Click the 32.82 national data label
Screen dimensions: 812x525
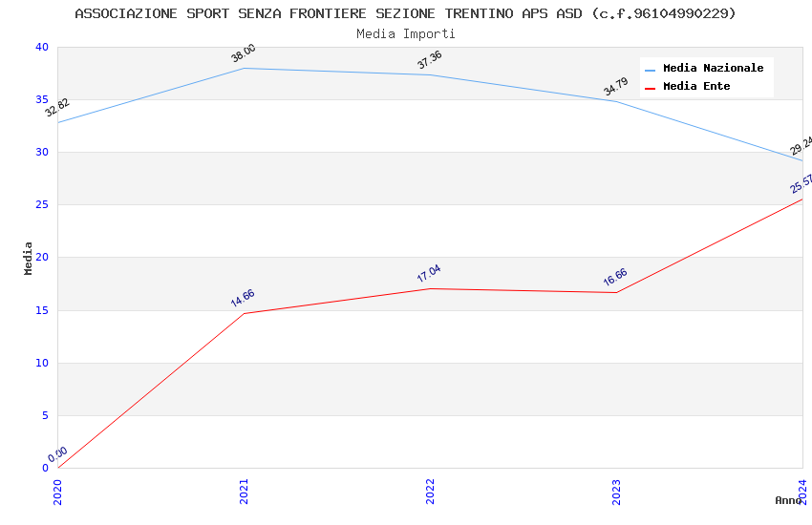[57, 108]
